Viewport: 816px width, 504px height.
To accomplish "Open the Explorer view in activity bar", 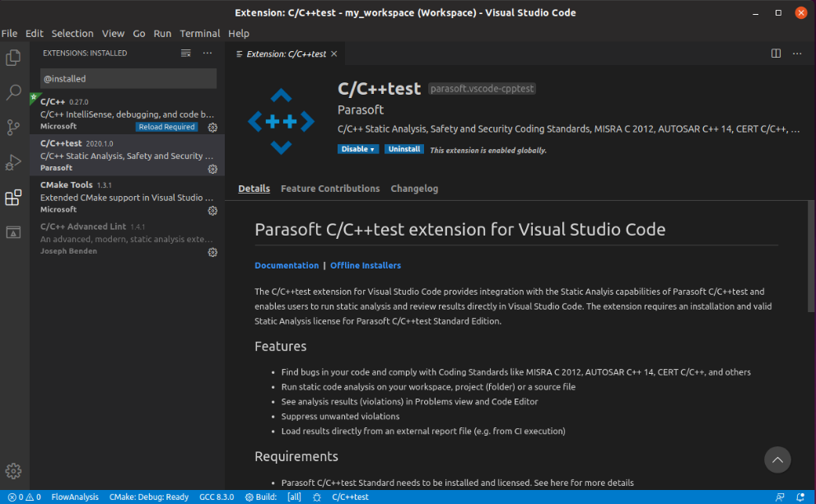I will pos(13,58).
